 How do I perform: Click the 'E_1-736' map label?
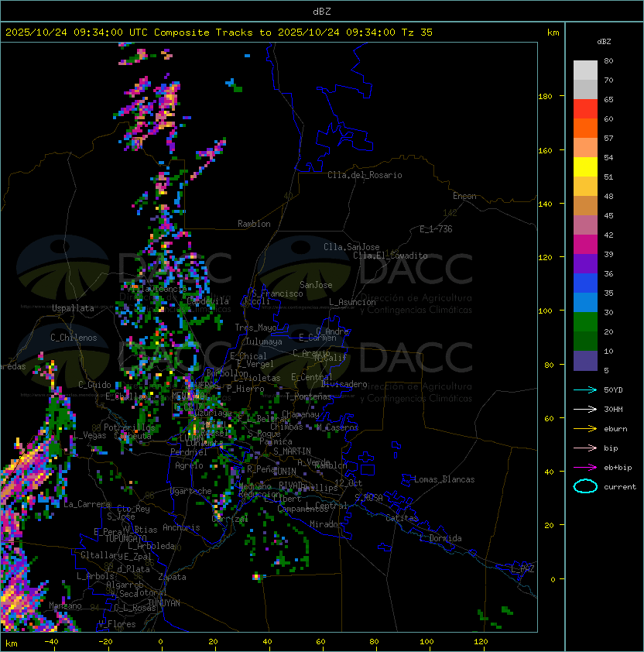click(x=436, y=229)
